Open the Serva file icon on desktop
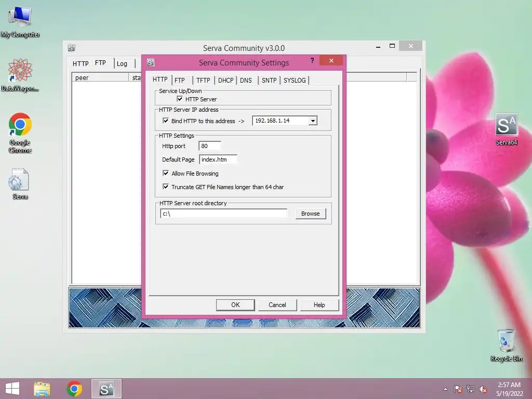532x399 pixels. (x=20, y=183)
